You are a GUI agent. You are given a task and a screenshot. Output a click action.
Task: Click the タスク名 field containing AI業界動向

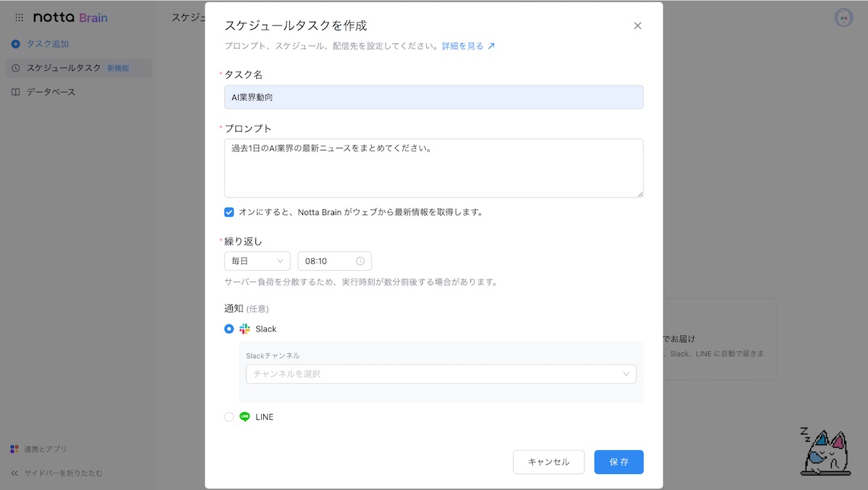(x=434, y=97)
